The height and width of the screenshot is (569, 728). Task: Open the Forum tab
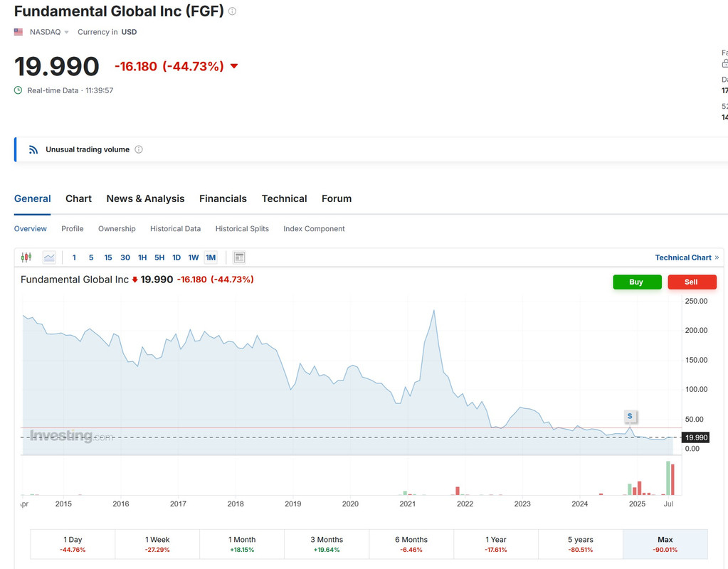tap(337, 198)
